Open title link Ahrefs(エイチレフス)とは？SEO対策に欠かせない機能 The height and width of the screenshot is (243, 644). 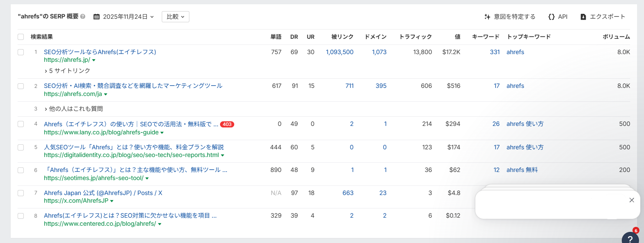click(x=130, y=215)
